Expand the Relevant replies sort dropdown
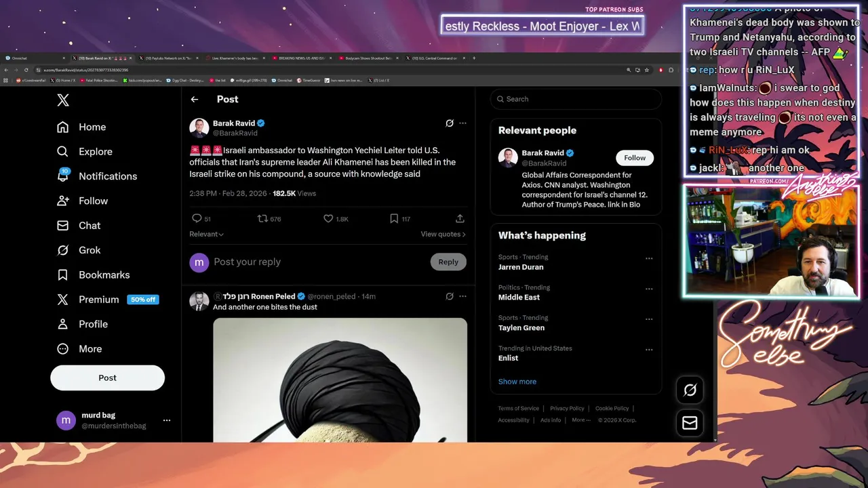This screenshot has height=488, width=868. tap(206, 234)
